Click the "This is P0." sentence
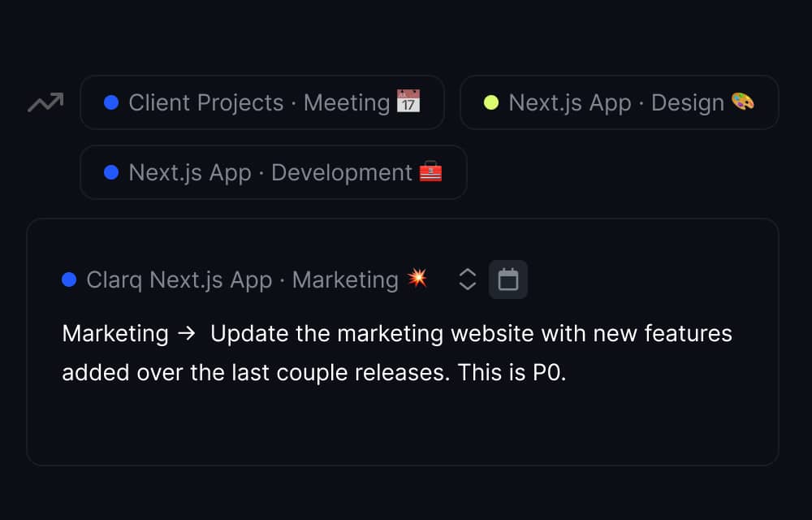The width and height of the screenshot is (812, 520). 512,372
